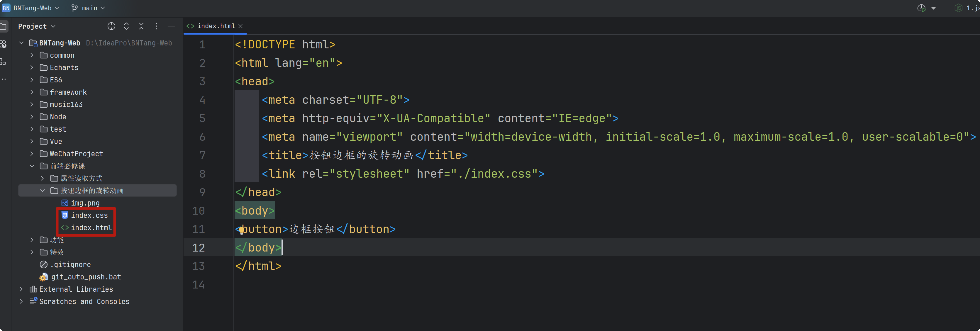
Task: Select the img.png file
Action: tap(85, 203)
